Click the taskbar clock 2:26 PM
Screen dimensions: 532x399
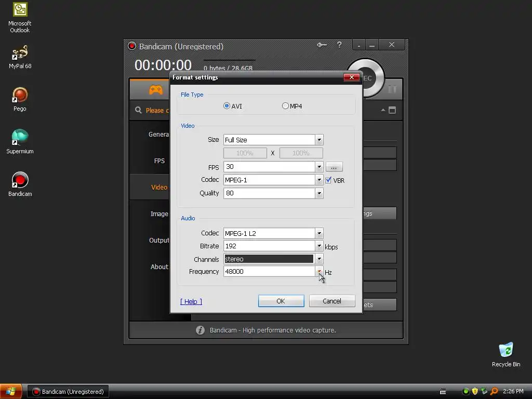tap(513, 391)
